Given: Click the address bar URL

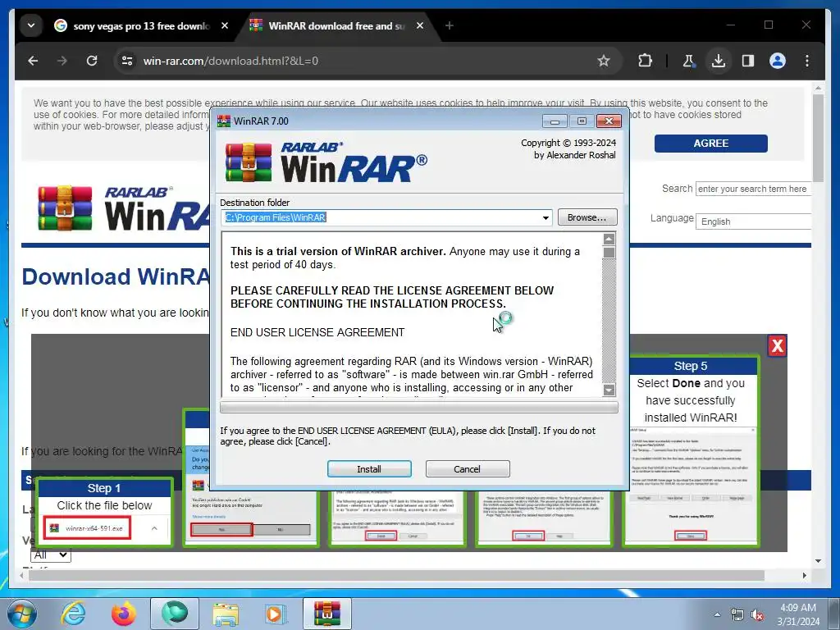Looking at the screenshot, I should coord(231,61).
